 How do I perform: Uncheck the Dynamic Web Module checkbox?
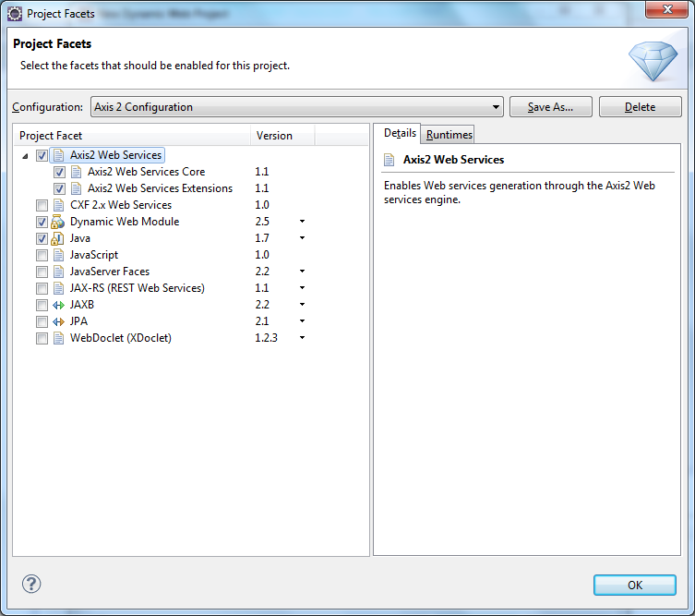pos(42,222)
